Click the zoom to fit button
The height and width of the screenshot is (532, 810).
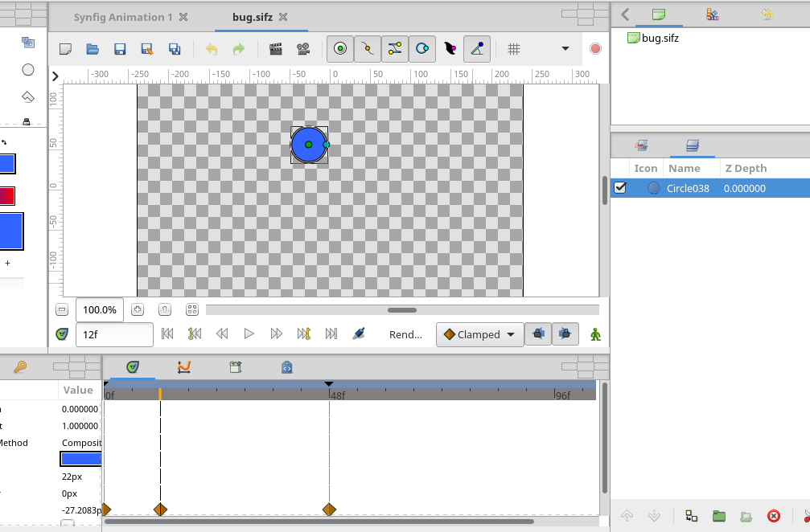[x=192, y=309]
